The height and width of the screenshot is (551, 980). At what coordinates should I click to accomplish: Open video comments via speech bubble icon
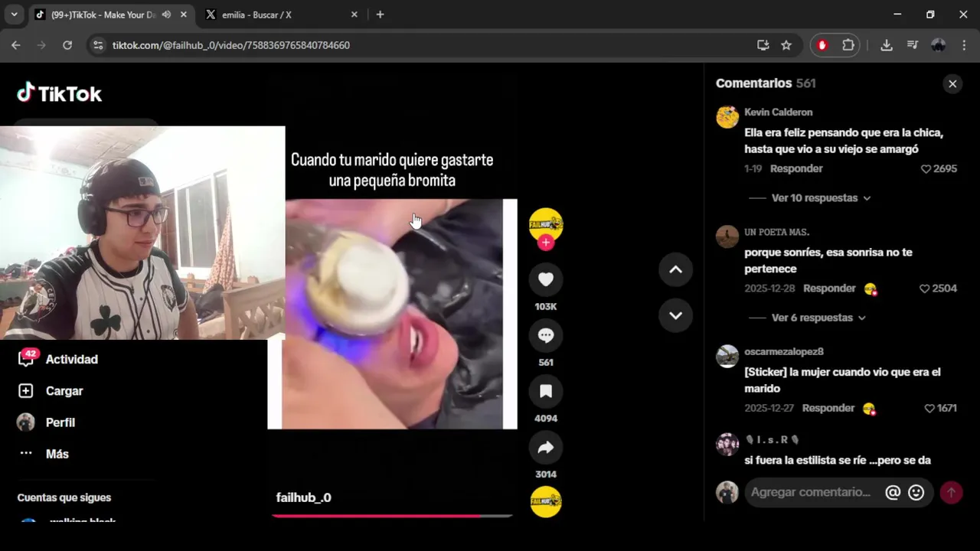coord(546,335)
